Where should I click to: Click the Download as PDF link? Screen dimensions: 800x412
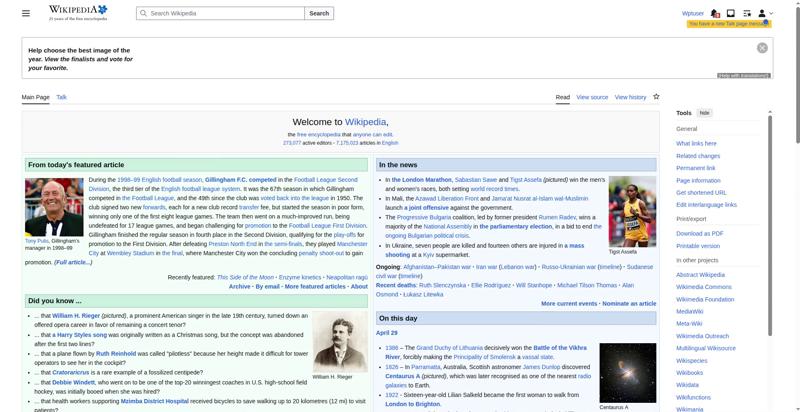[699, 233]
